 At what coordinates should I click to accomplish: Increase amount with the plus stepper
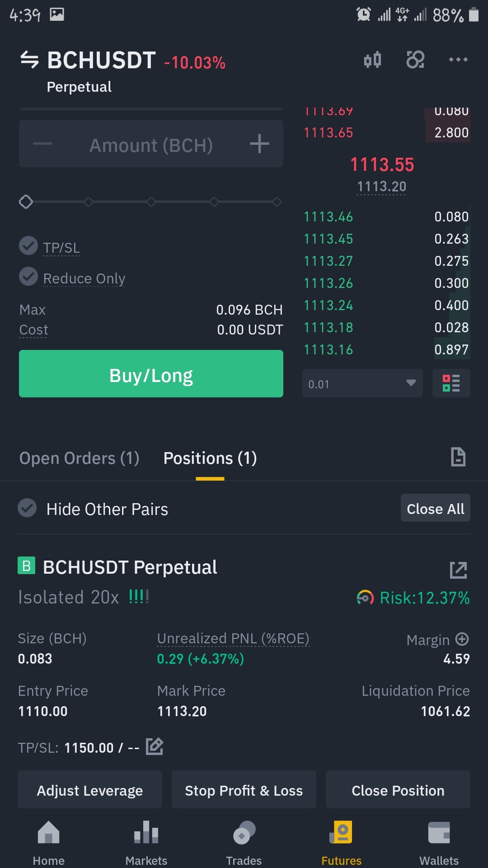click(x=259, y=144)
